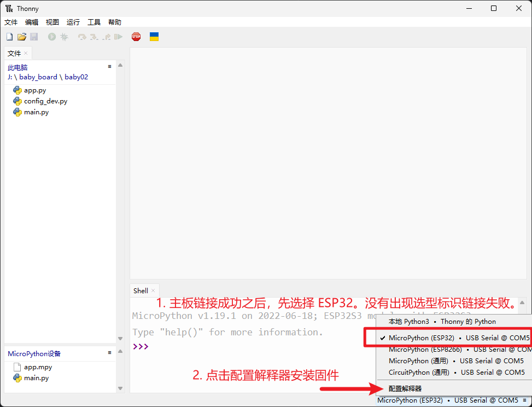
Task: Start debugging with the bug icon
Action: click(64, 37)
